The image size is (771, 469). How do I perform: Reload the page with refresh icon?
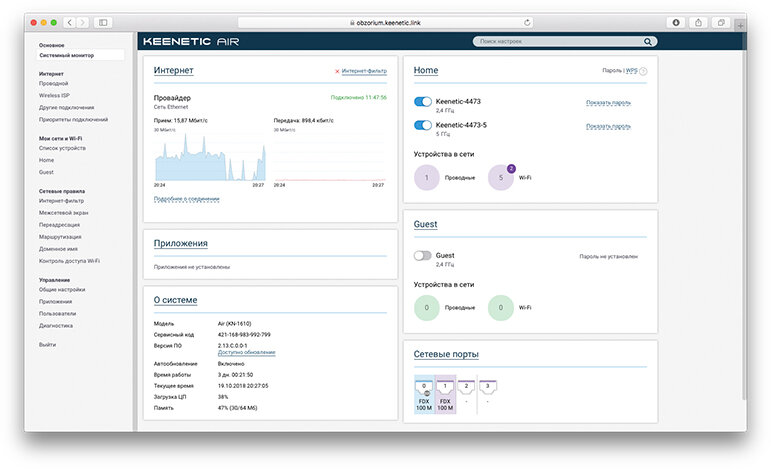[527, 23]
